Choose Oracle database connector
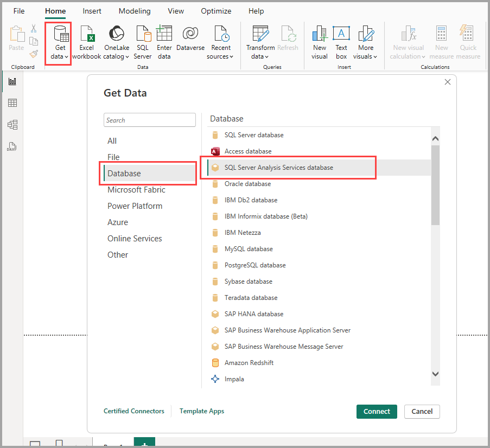 click(x=319, y=184)
